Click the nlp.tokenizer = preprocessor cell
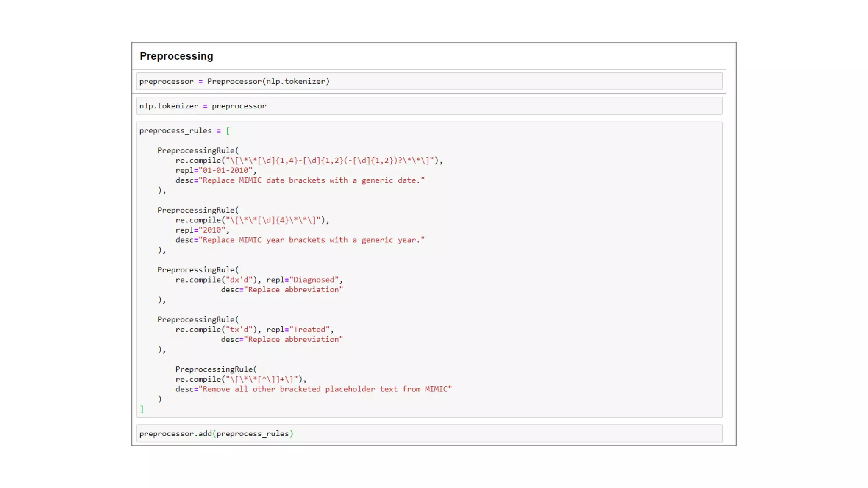 point(203,106)
